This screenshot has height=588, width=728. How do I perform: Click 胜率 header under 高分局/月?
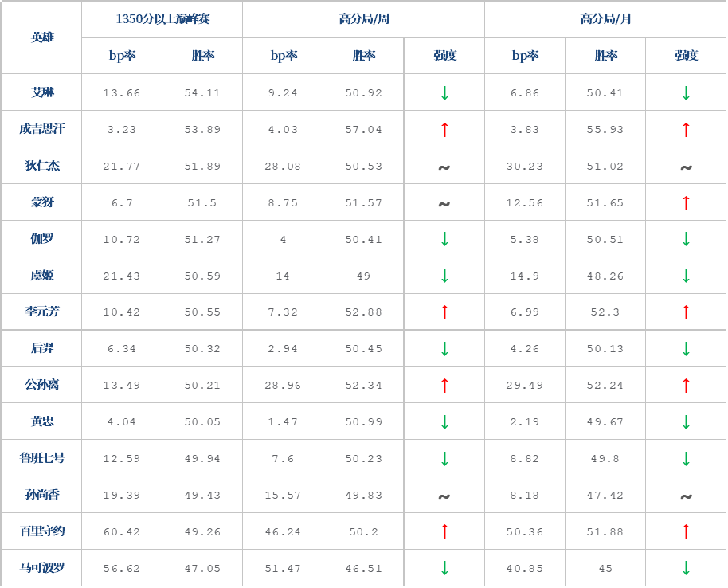pyautogui.click(x=605, y=56)
